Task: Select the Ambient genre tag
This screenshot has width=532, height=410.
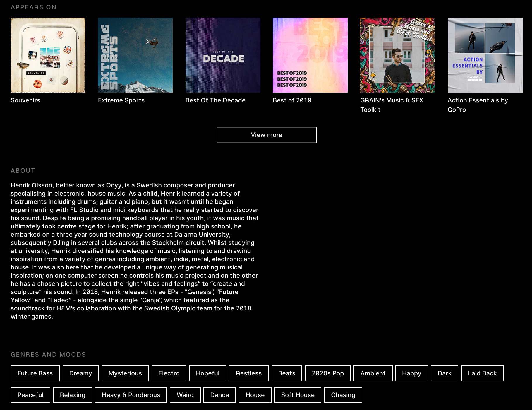Action: click(373, 373)
